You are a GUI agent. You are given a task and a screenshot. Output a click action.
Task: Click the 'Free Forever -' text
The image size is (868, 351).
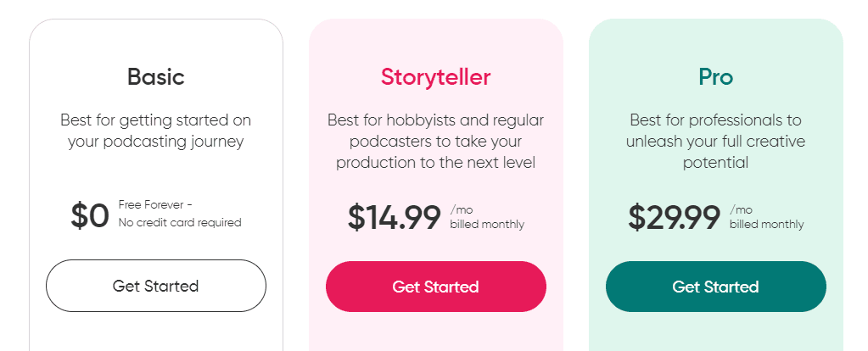click(155, 204)
